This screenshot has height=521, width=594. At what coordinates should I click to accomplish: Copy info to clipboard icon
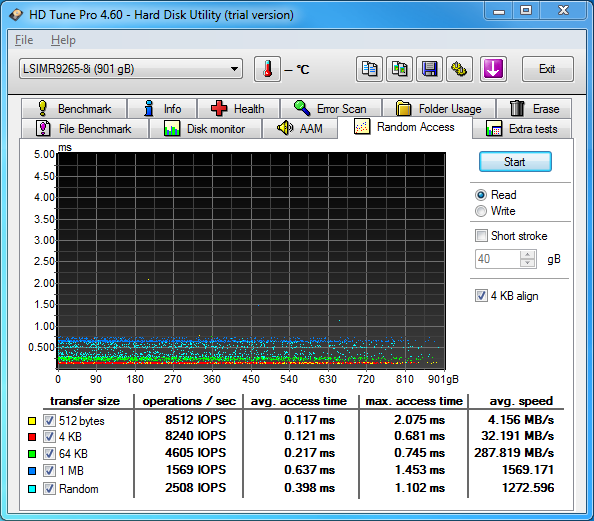(x=369, y=69)
